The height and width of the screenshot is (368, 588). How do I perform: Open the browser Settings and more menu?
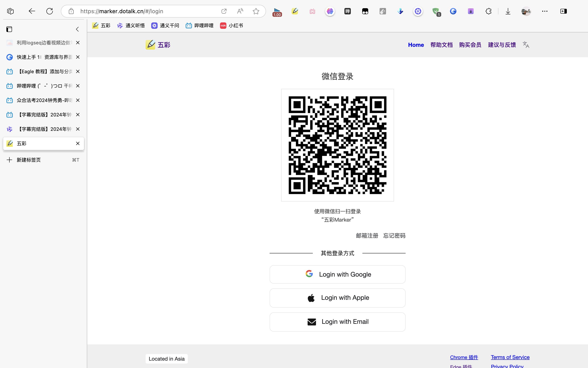(x=545, y=11)
